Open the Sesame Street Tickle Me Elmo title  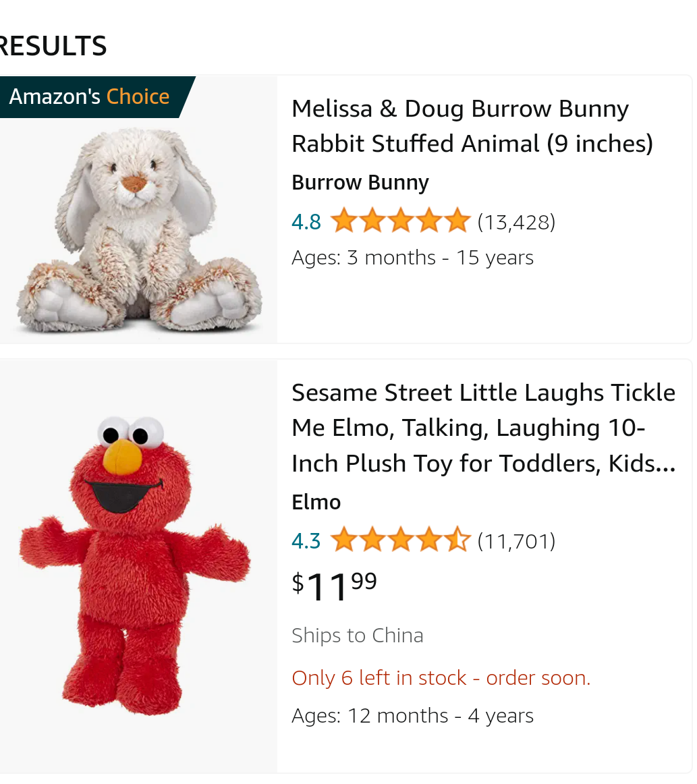click(482, 428)
